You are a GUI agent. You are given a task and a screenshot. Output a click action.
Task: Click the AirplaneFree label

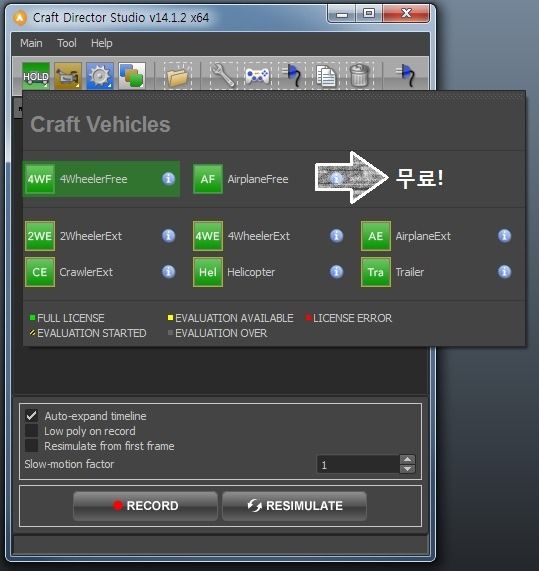pyautogui.click(x=258, y=179)
